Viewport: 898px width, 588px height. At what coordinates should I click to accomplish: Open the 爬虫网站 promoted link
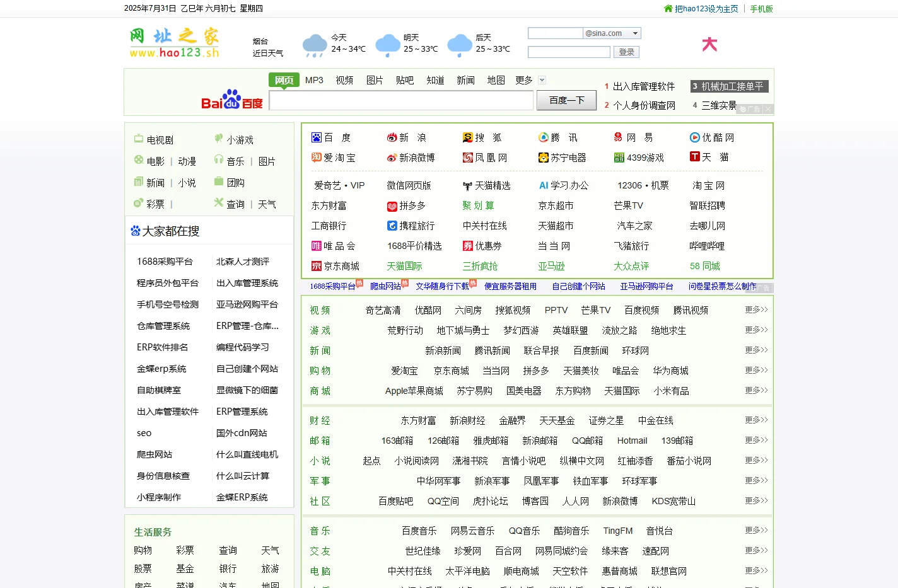tap(385, 286)
